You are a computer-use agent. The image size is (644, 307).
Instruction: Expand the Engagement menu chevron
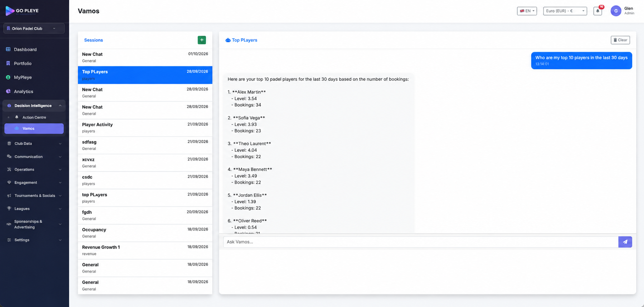(x=60, y=183)
